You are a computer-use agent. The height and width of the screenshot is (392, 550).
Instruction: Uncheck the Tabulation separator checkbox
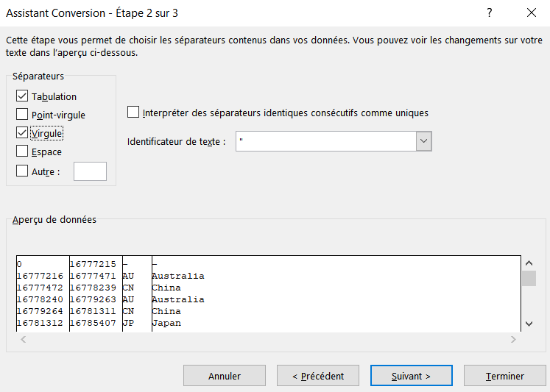22,96
